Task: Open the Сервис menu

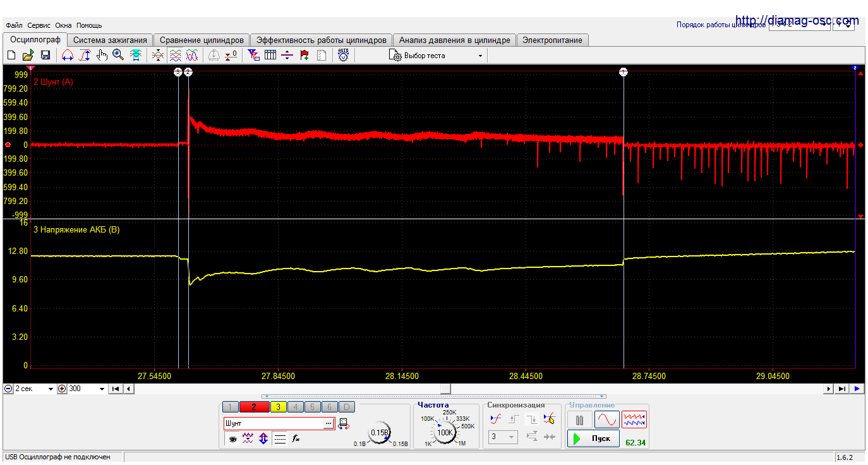Action: click(39, 25)
